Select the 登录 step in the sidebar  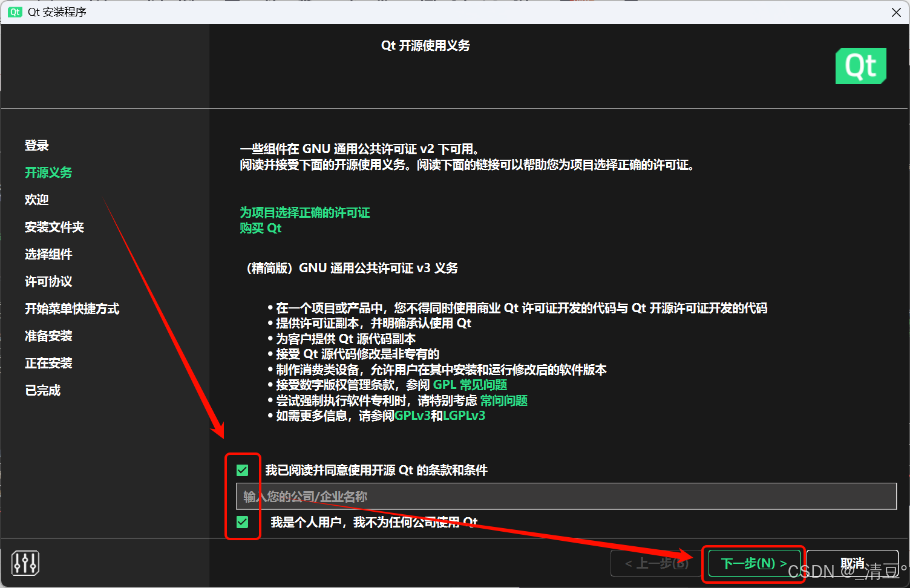(36, 145)
